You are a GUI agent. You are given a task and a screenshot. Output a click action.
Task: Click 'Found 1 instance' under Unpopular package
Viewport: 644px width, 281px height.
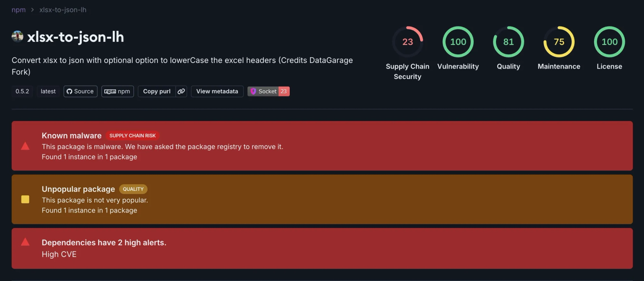tap(89, 210)
